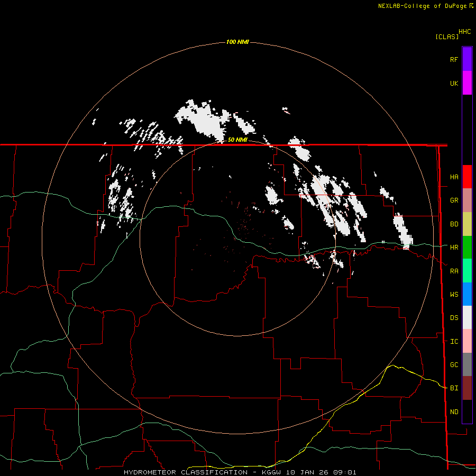
Task: Click the BI legend label
Action: [454, 388]
